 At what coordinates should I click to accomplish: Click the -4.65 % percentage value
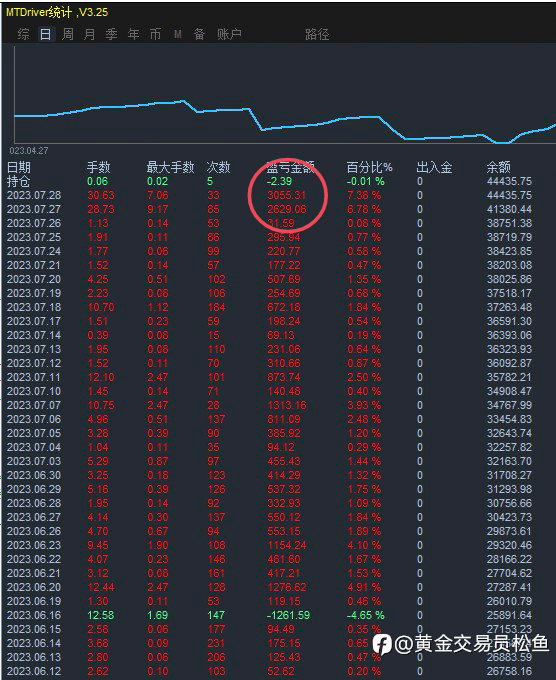click(366, 615)
